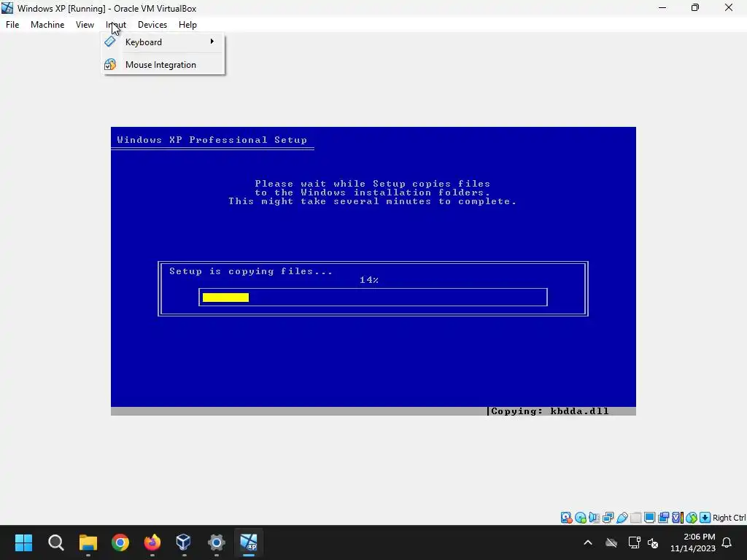Show hidden system tray icons

(588, 542)
